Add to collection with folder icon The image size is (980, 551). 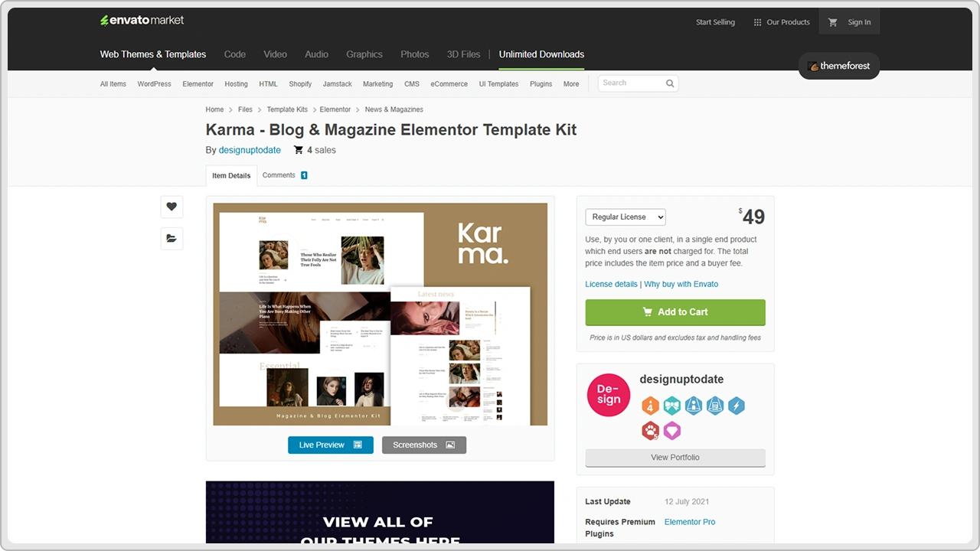click(x=171, y=238)
